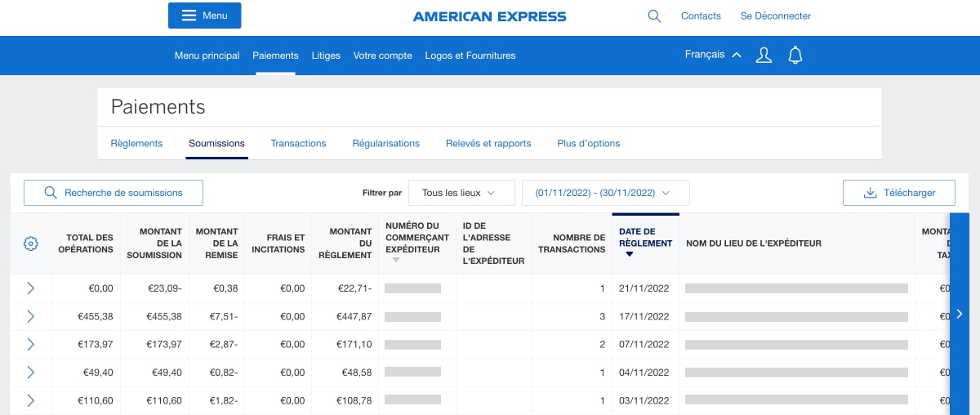Click the Recherche de soumissions search field
Screen dimensions: 980x415
point(114,193)
